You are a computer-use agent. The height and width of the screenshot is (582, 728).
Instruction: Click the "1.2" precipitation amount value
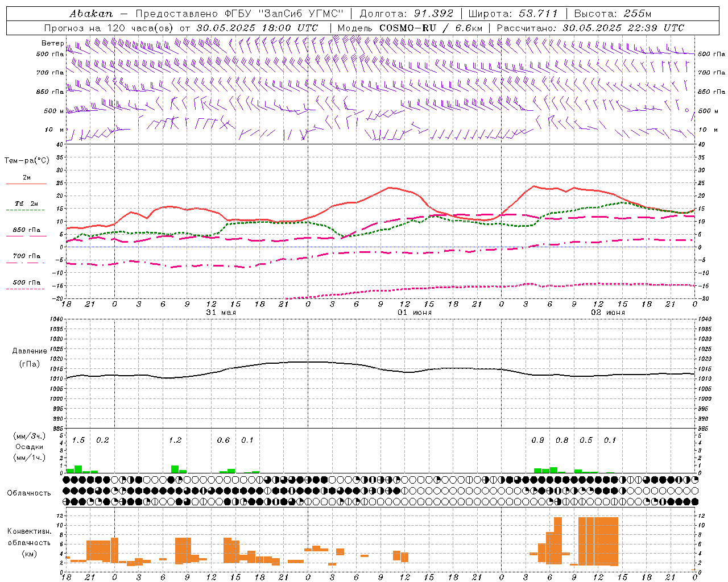[x=175, y=440]
